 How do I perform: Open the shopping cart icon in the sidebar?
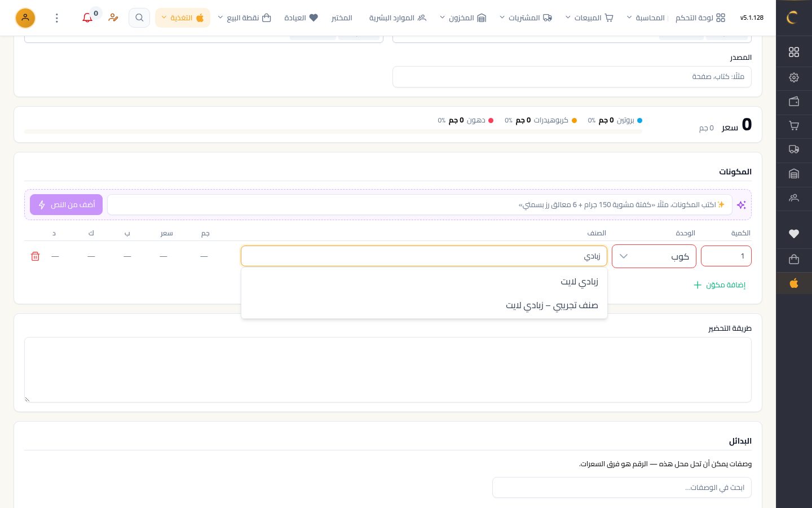pyautogui.click(x=794, y=126)
